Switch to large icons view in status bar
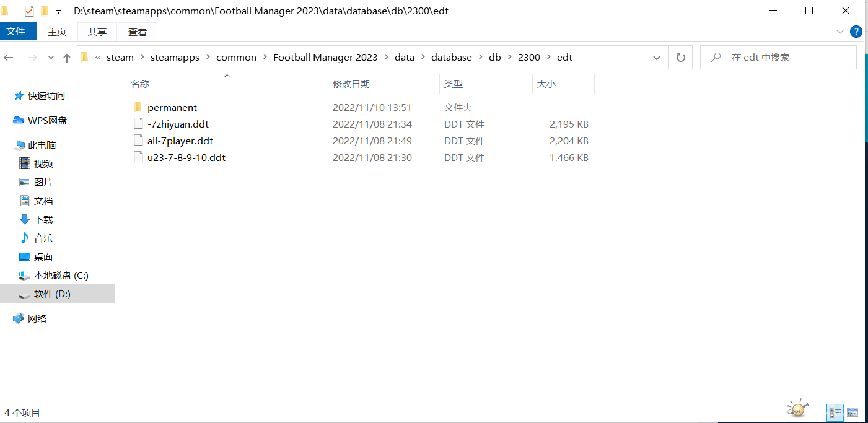This screenshot has height=423, width=868. (x=853, y=412)
